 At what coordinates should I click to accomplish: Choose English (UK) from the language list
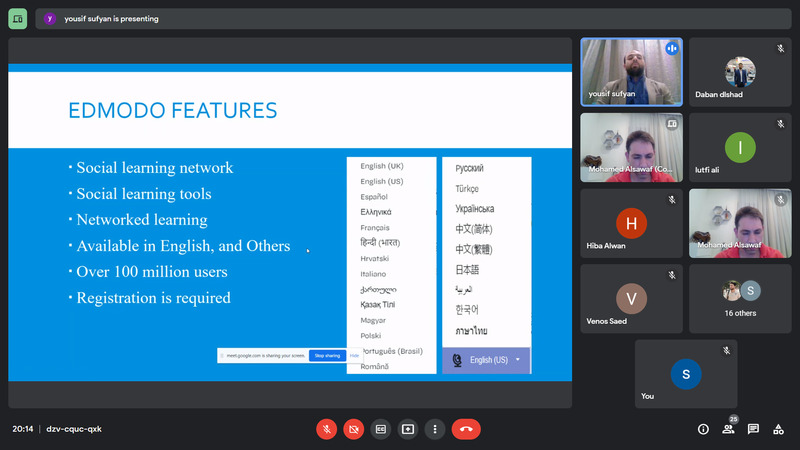click(x=382, y=166)
